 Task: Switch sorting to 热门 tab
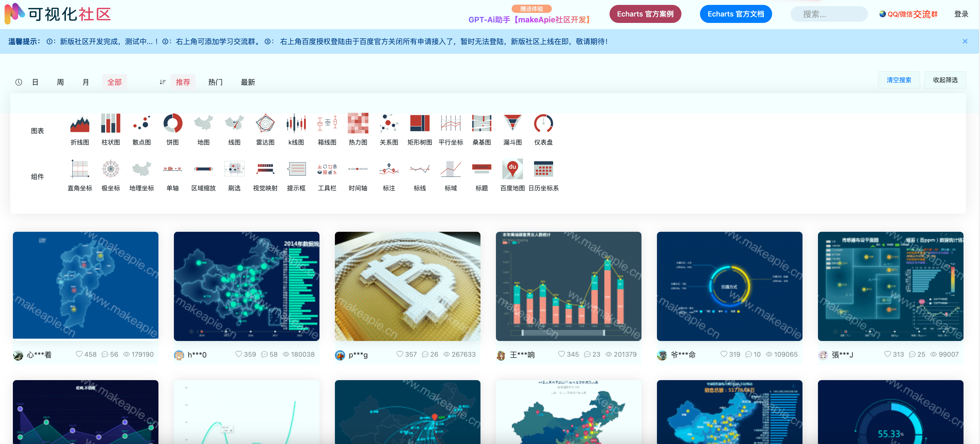pyautogui.click(x=215, y=82)
